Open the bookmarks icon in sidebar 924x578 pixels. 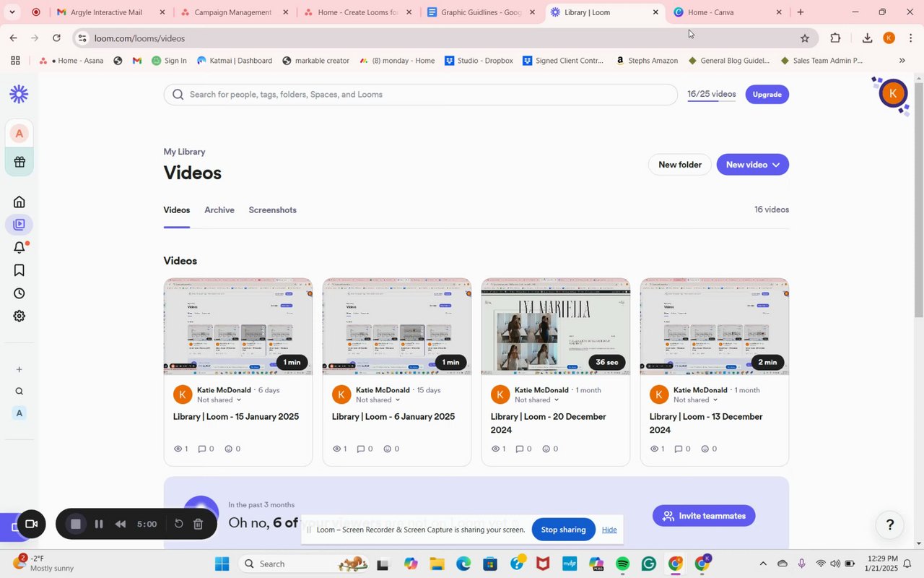pos(19,270)
